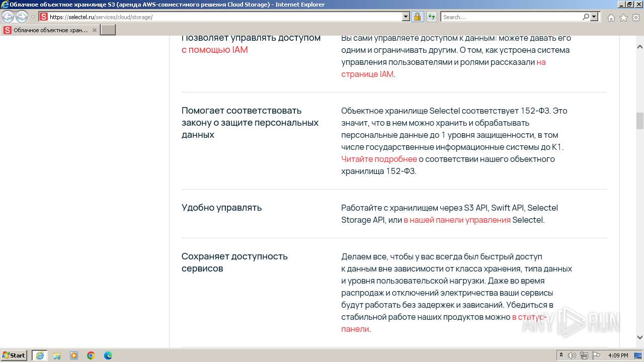Launch Google Chrome from the taskbar

coord(91,355)
